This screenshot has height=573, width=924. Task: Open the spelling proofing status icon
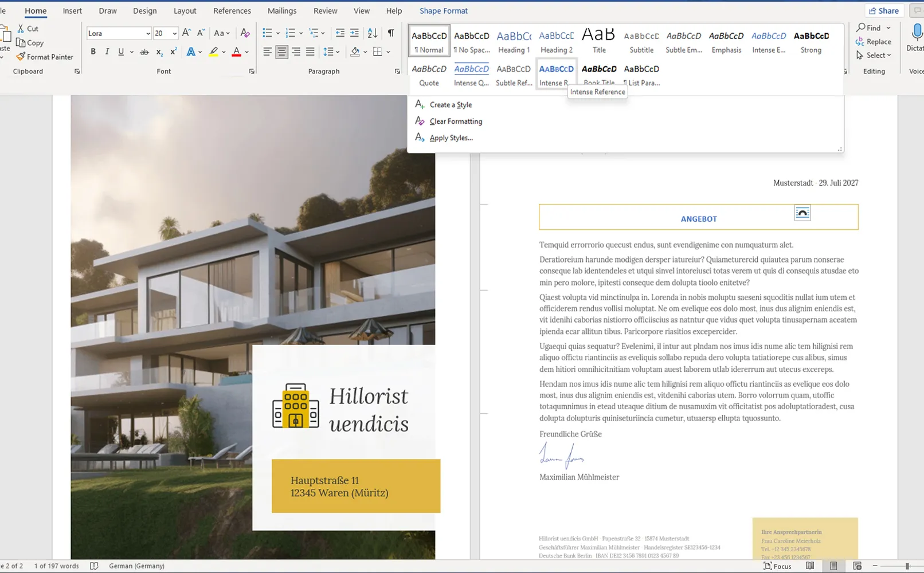tap(94, 566)
